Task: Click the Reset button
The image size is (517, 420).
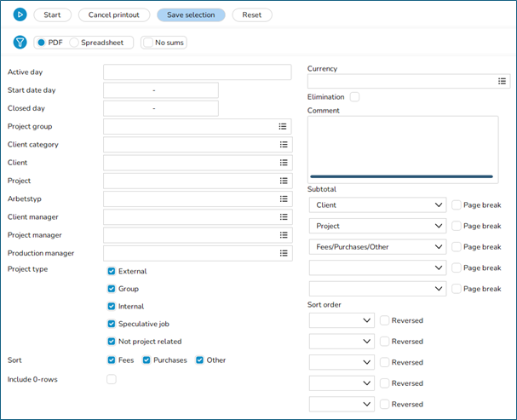Action: [251, 14]
